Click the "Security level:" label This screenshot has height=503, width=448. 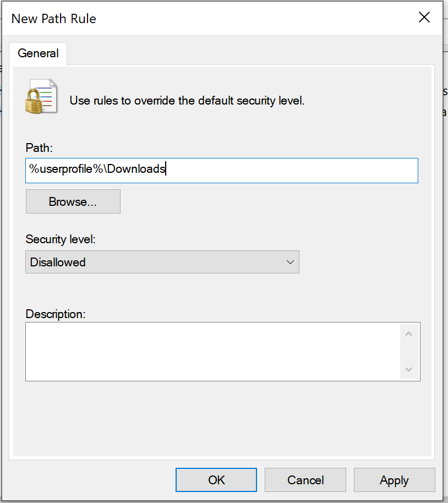[59, 239]
